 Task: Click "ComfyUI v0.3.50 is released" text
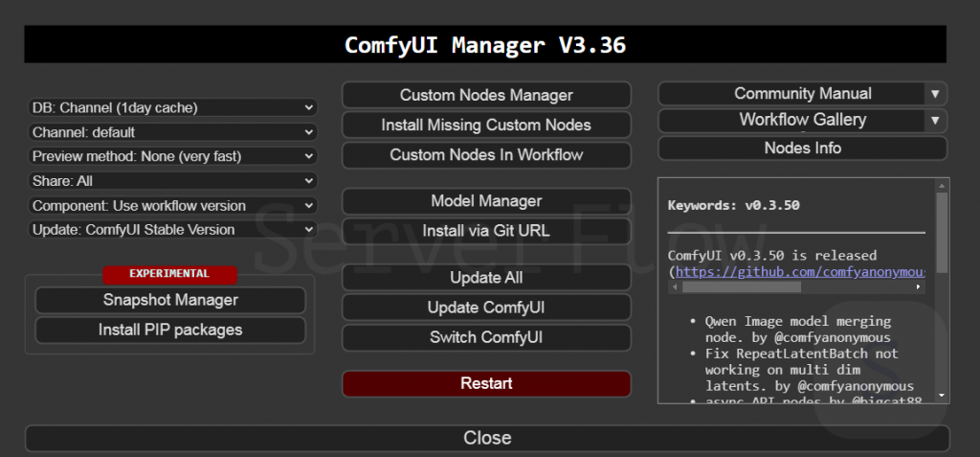click(772, 256)
